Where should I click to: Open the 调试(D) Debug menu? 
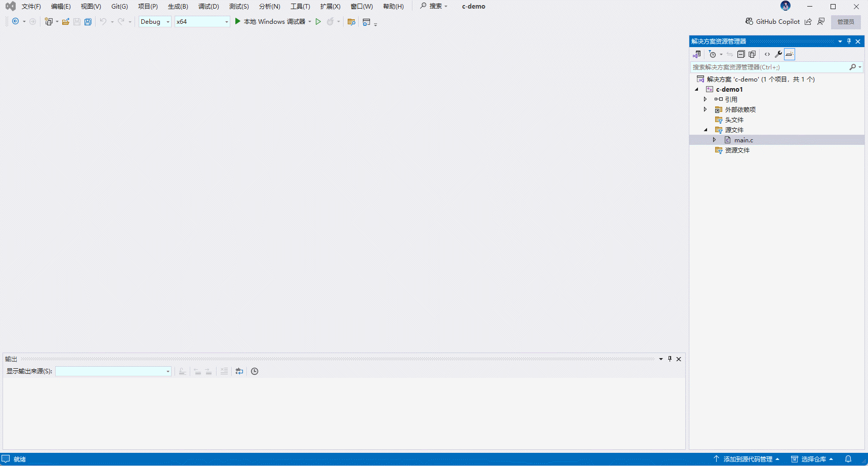[209, 7]
